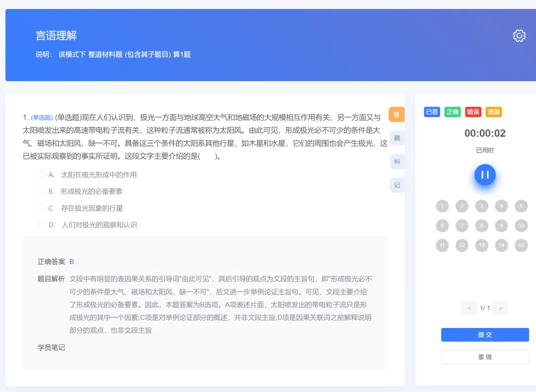Open the settings gear icon

[519, 36]
